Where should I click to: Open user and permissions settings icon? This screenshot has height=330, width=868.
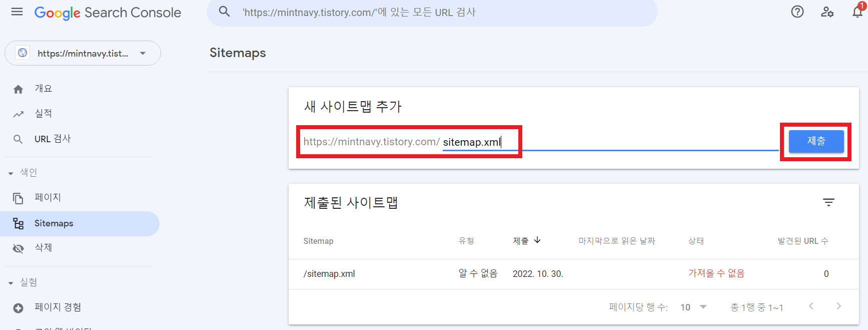827,12
